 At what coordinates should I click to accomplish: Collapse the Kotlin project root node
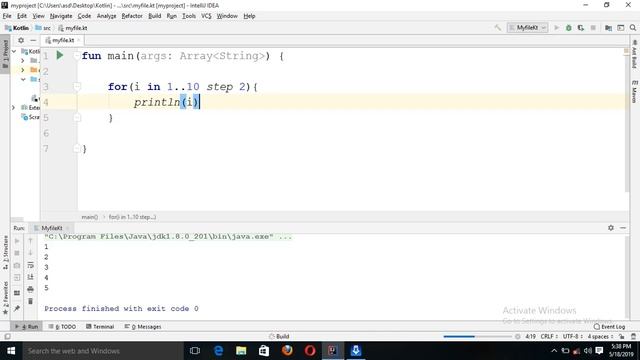[14, 51]
